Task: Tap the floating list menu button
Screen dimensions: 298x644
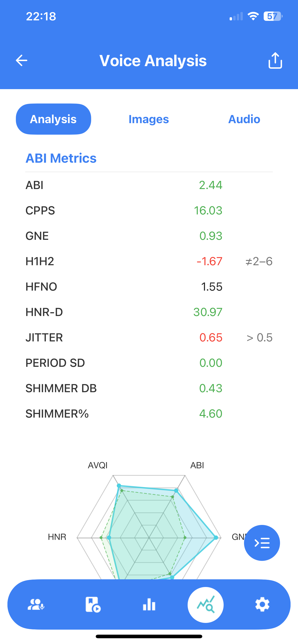Action: (262, 543)
